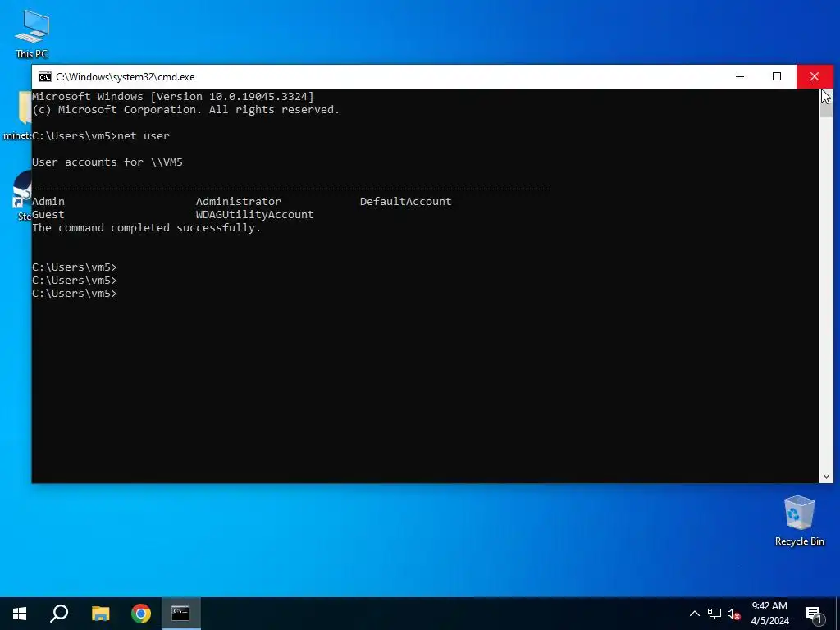Open the taskbar search magnifier

[x=59, y=614]
